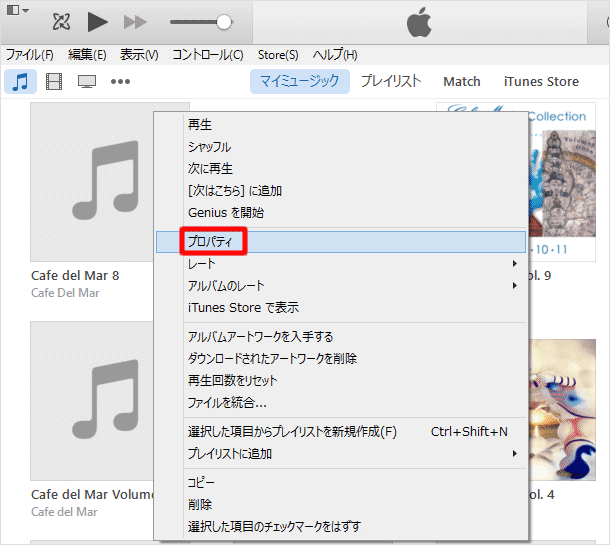Choose シャッフル from the context menu

pos(341,147)
